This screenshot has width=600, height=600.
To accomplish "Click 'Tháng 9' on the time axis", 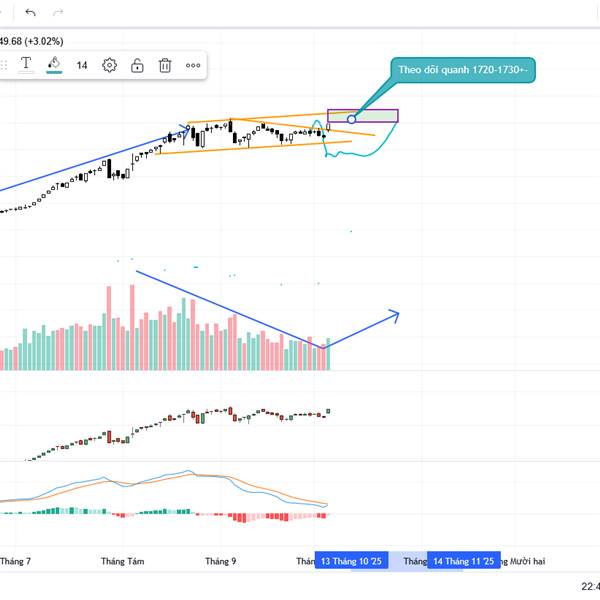I will 220,562.
